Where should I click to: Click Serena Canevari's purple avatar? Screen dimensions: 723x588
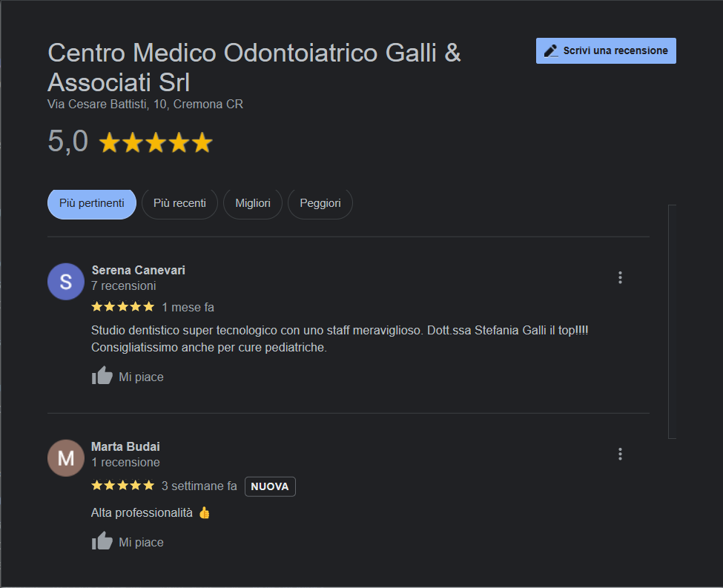(x=66, y=282)
